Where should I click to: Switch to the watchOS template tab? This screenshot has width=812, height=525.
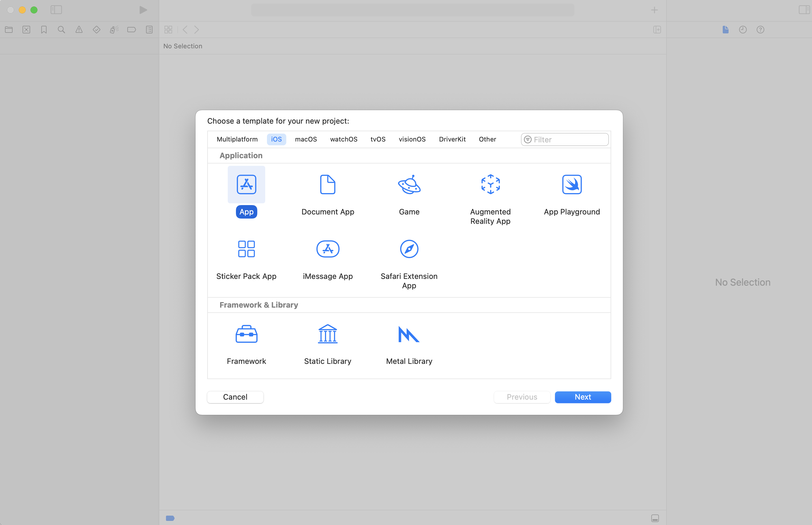click(343, 139)
